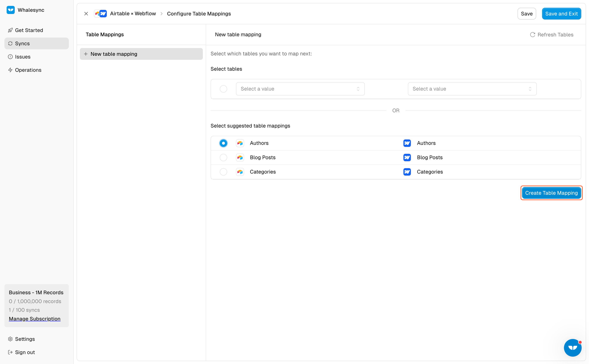Viewport: 589px width, 364px height.
Task: Click the Airtable Categories table name
Action: tap(263, 172)
